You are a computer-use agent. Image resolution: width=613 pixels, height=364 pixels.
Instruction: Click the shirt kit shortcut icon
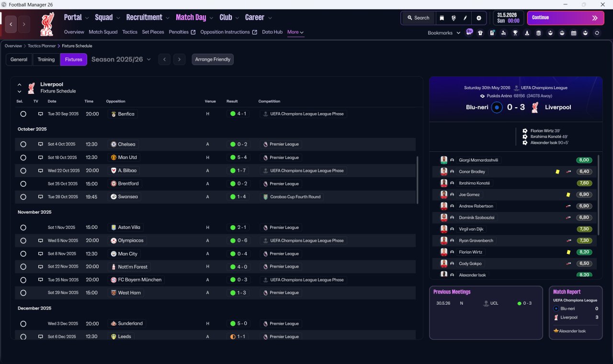(x=480, y=33)
